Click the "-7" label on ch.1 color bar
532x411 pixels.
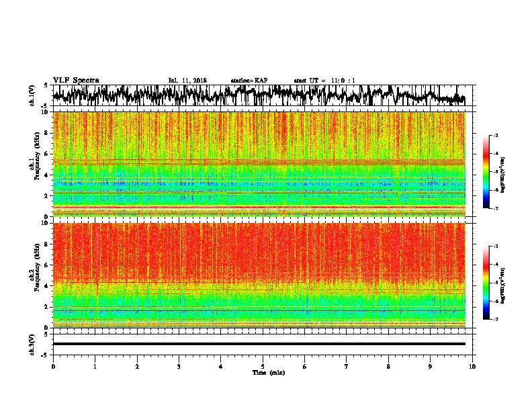tap(495, 208)
